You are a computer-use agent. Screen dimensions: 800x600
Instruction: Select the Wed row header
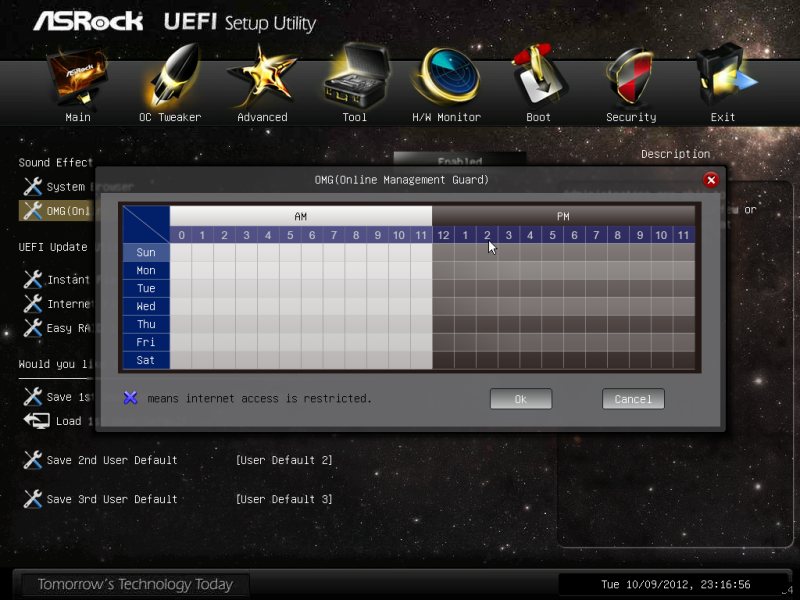coord(146,306)
